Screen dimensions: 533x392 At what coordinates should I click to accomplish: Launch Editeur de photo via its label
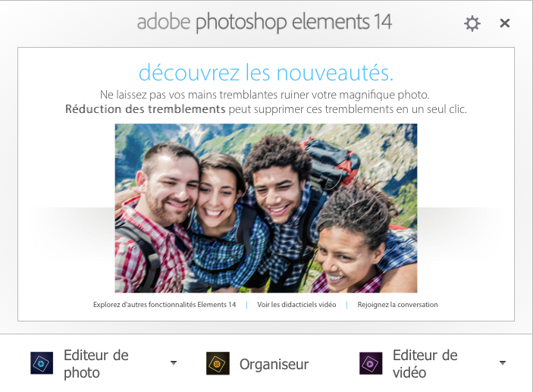[96, 364]
